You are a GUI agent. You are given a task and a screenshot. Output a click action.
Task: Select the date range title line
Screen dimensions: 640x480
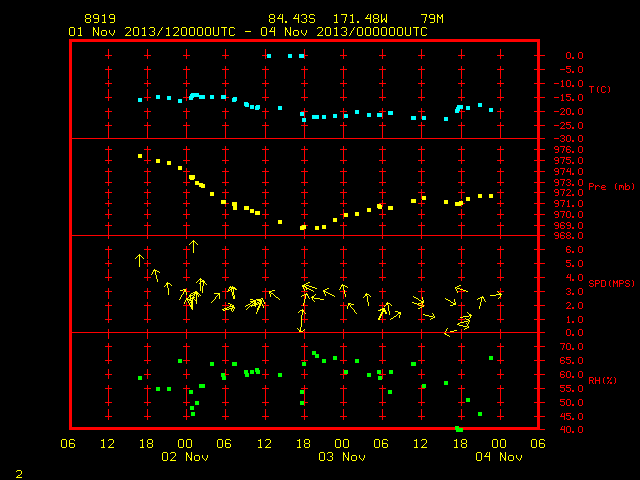pyautogui.click(x=248, y=32)
